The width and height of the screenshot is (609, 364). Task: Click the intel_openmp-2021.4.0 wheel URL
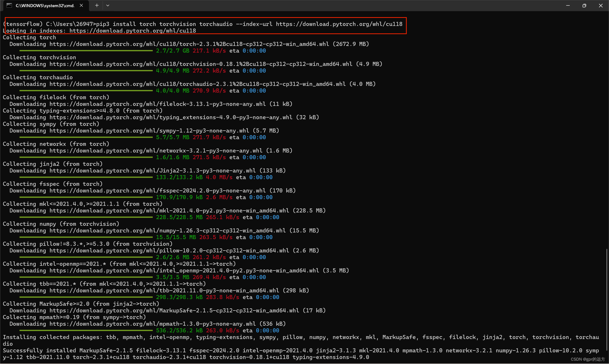point(184,271)
